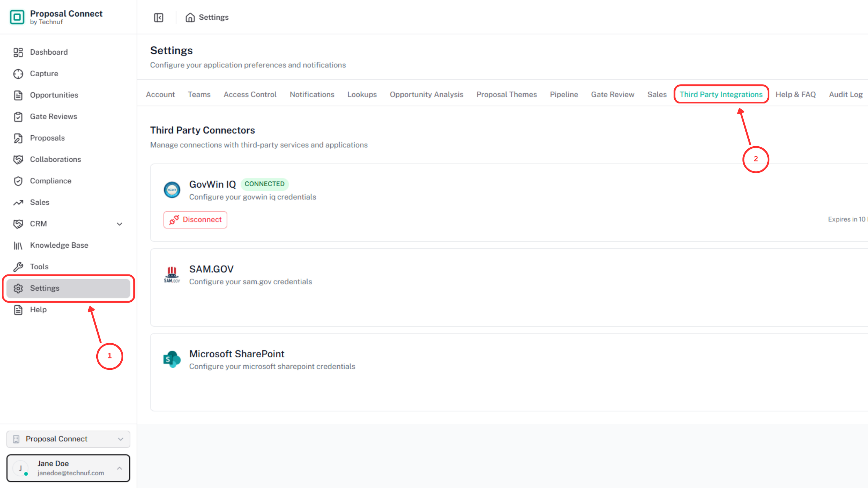Click the Collaborations handshake icon
The height and width of the screenshot is (488, 868).
click(x=18, y=160)
